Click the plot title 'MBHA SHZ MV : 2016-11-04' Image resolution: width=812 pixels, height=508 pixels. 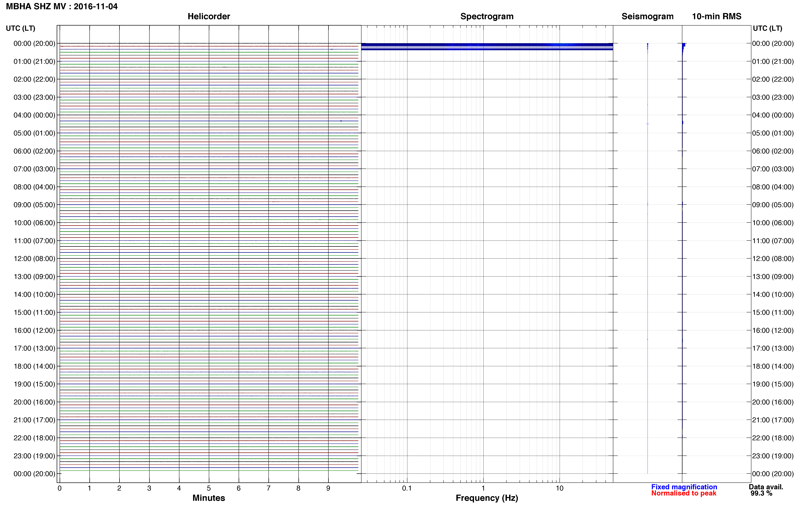coord(62,6)
